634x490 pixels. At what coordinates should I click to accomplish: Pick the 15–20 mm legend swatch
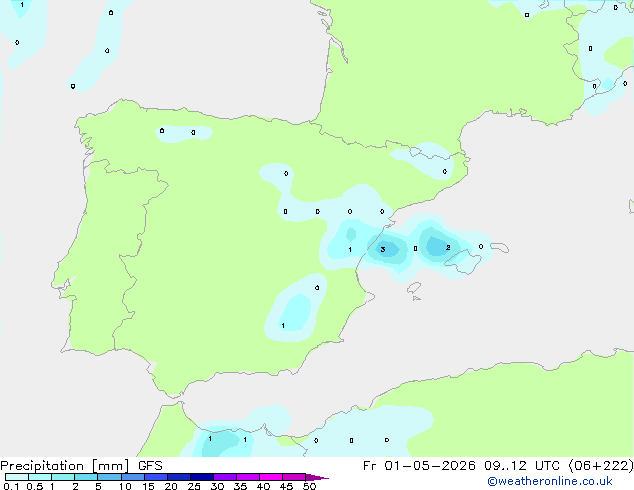[x=155, y=477]
